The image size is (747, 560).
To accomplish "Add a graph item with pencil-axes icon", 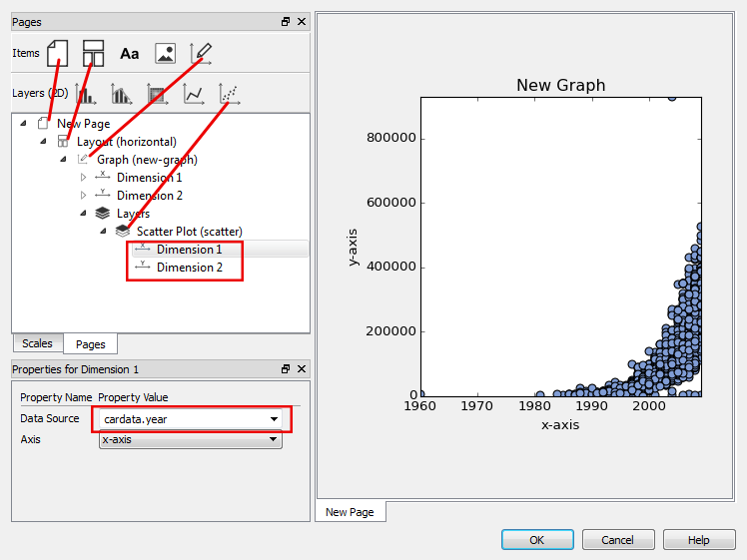I will point(201,53).
